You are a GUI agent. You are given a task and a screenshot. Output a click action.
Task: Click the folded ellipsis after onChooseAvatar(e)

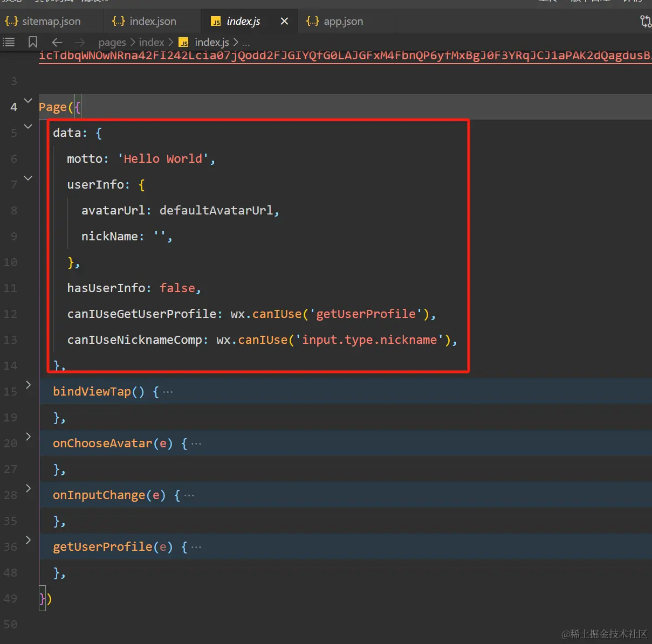196,444
